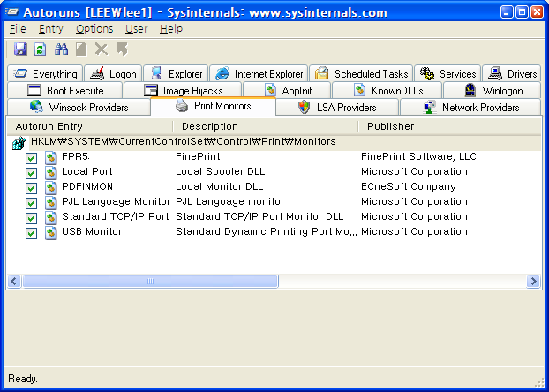Click 'ECneSoft Company' publisher text

(409, 186)
